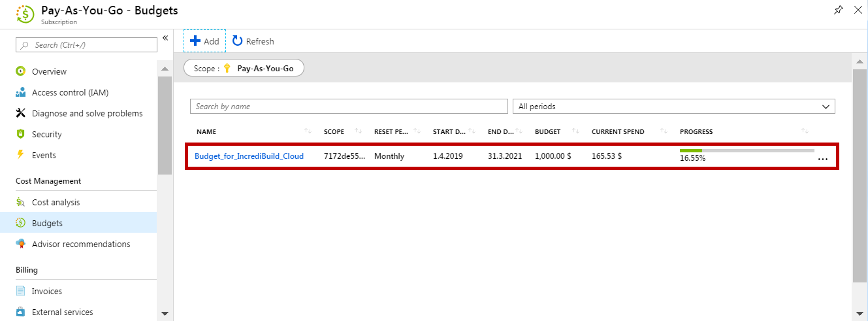Click the Invoices document icon

[x=20, y=291]
